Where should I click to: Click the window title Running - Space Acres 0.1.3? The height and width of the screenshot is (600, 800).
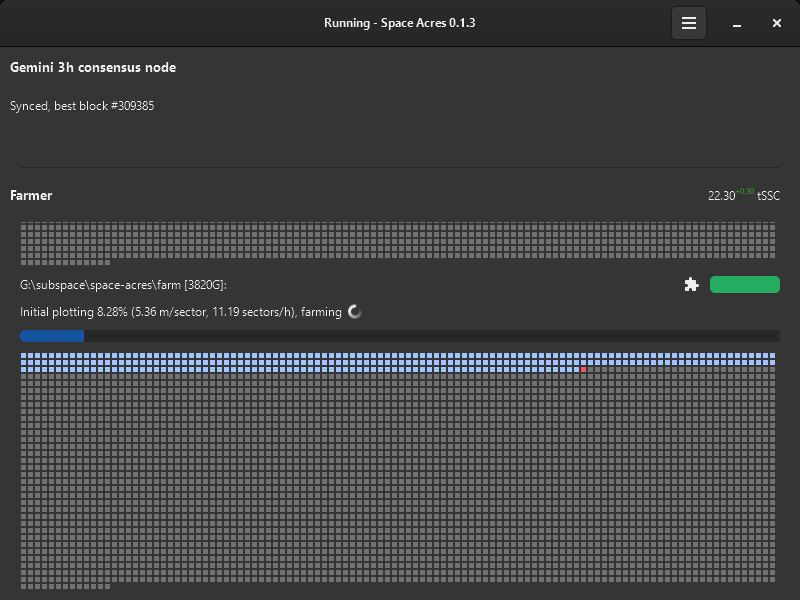coord(399,23)
